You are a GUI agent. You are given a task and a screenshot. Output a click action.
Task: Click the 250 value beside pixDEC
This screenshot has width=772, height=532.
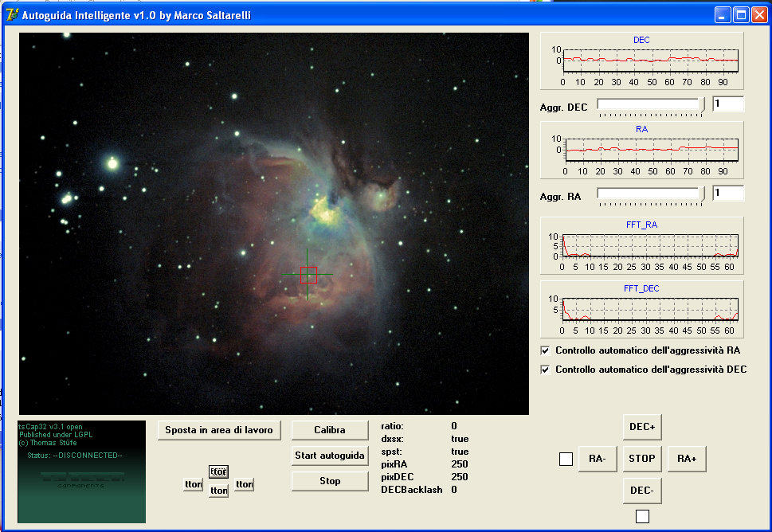click(x=460, y=477)
